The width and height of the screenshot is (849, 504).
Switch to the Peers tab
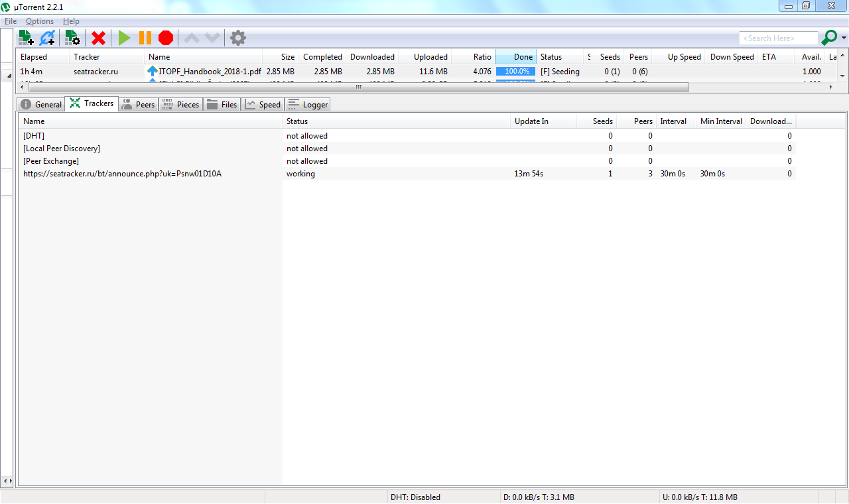[x=138, y=104]
